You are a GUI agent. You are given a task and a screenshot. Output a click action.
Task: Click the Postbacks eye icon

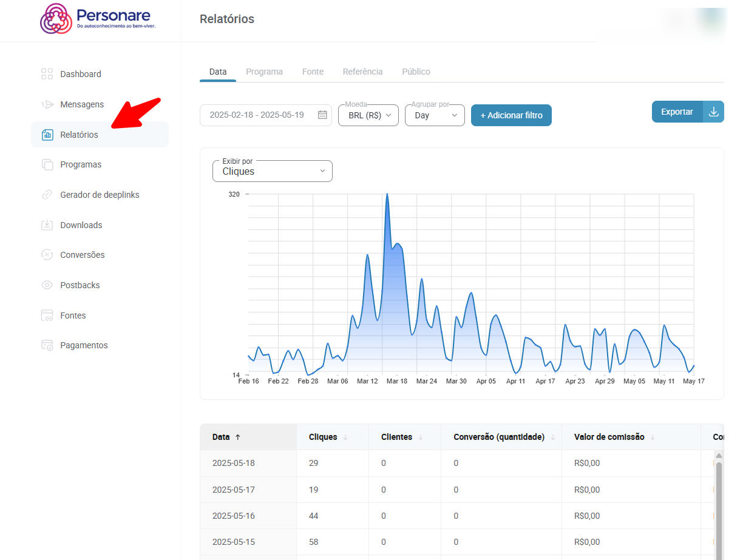[x=47, y=285]
